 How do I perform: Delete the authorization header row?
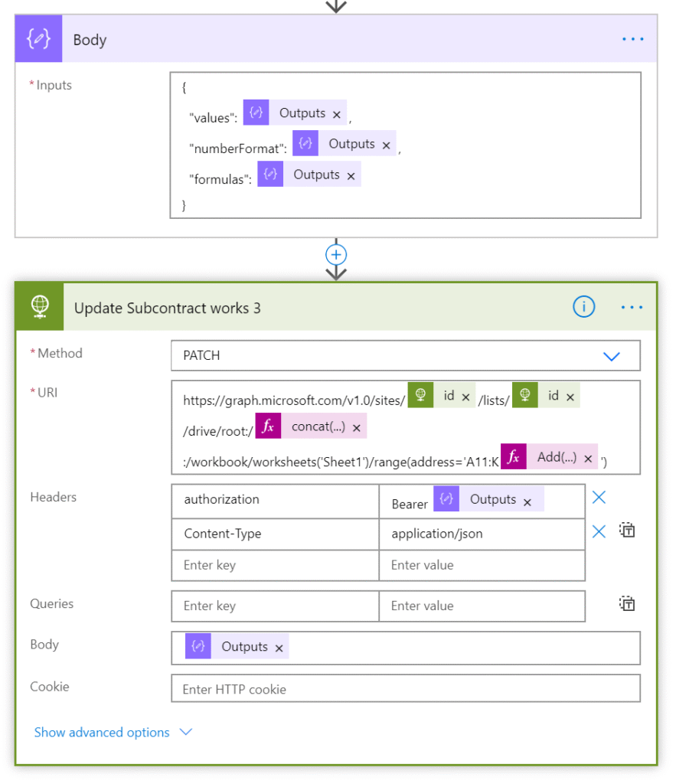pos(599,498)
